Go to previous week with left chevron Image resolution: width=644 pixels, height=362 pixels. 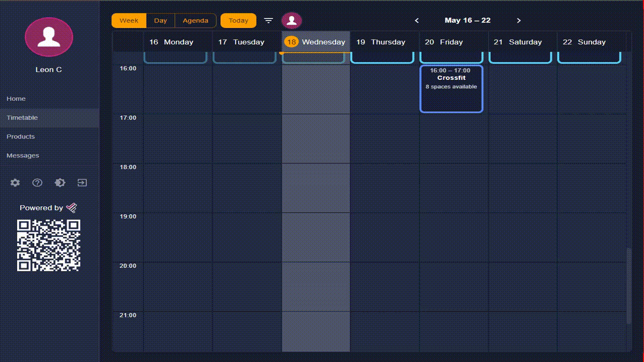[x=417, y=21]
